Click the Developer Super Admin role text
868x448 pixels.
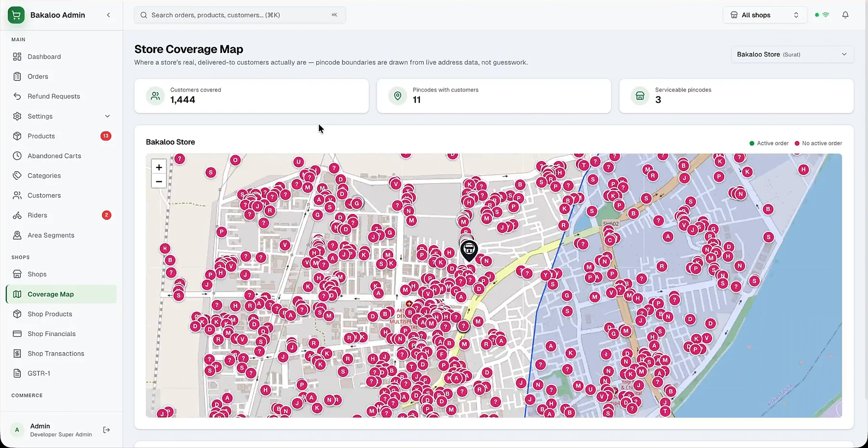click(x=61, y=434)
